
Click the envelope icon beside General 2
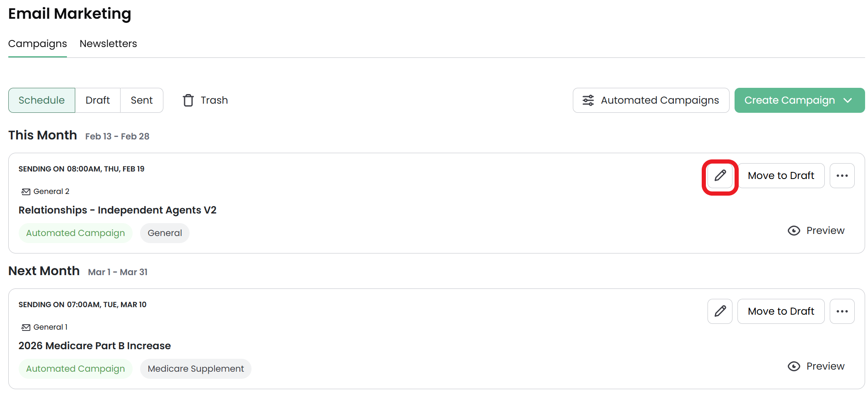[26, 191]
